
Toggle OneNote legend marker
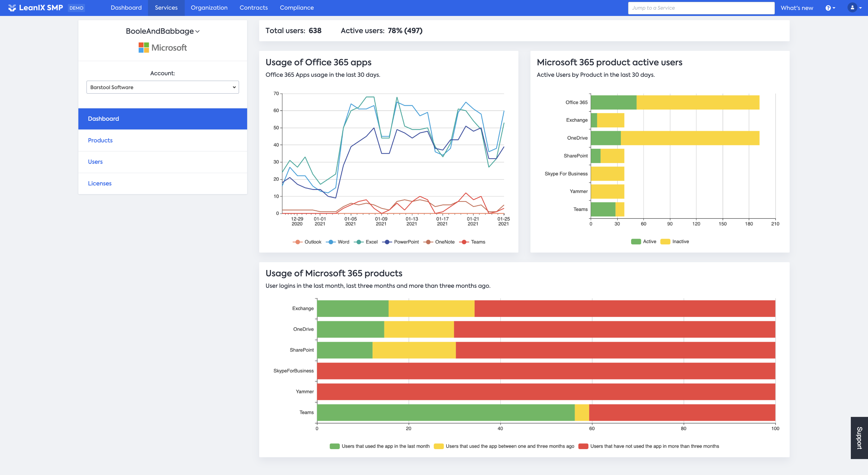pos(428,242)
